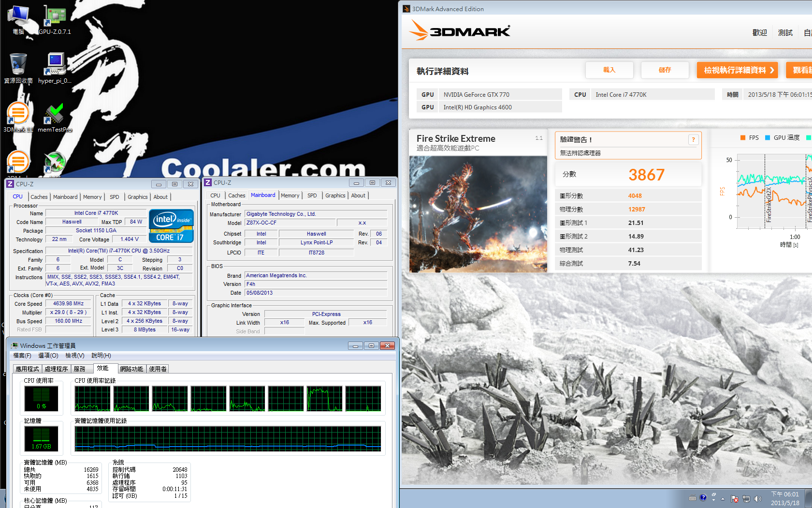Open SPD tab in right CPU-Z window
Screen dimensions: 812x508
tap(312, 195)
